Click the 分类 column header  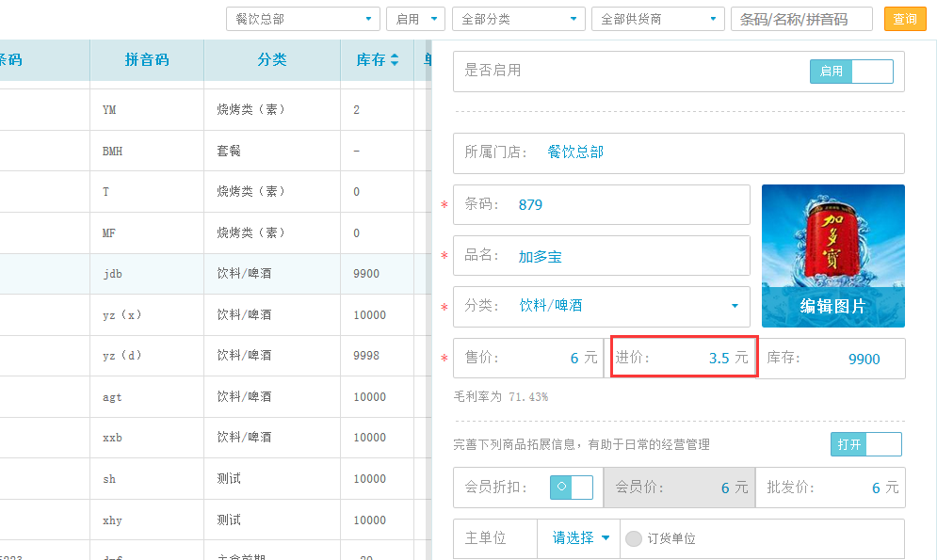point(272,59)
